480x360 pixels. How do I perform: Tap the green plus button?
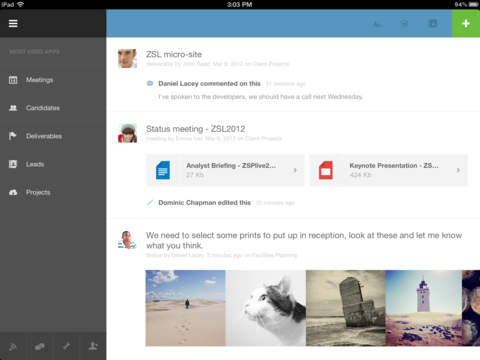(x=466, y=23)
